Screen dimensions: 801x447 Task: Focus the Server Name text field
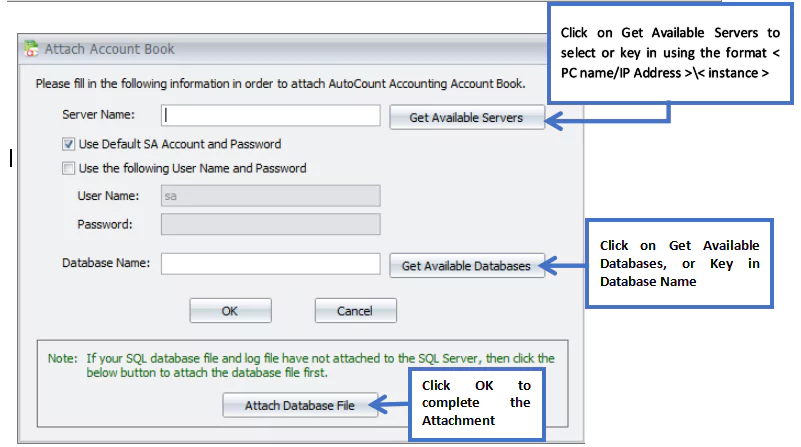pos(271,115)
